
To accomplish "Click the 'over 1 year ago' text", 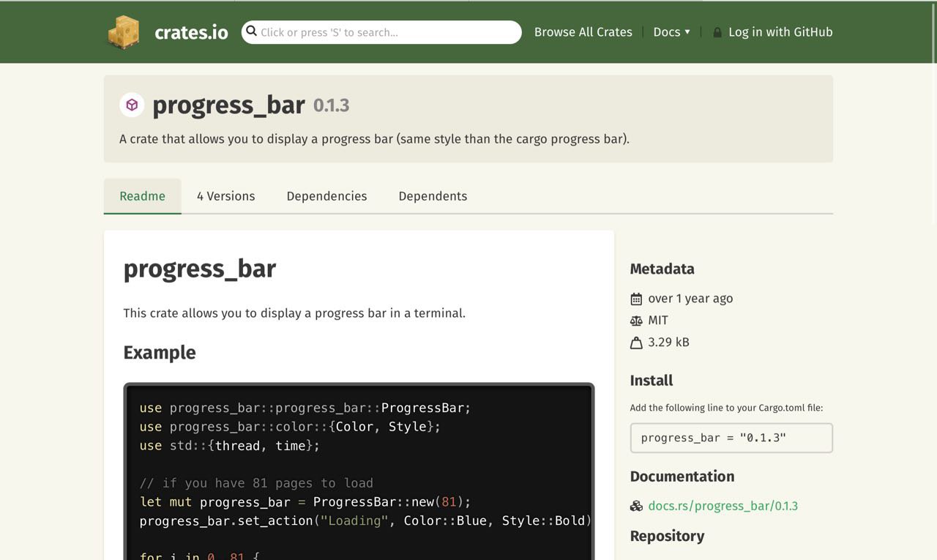I will click(x=690, y=299).
